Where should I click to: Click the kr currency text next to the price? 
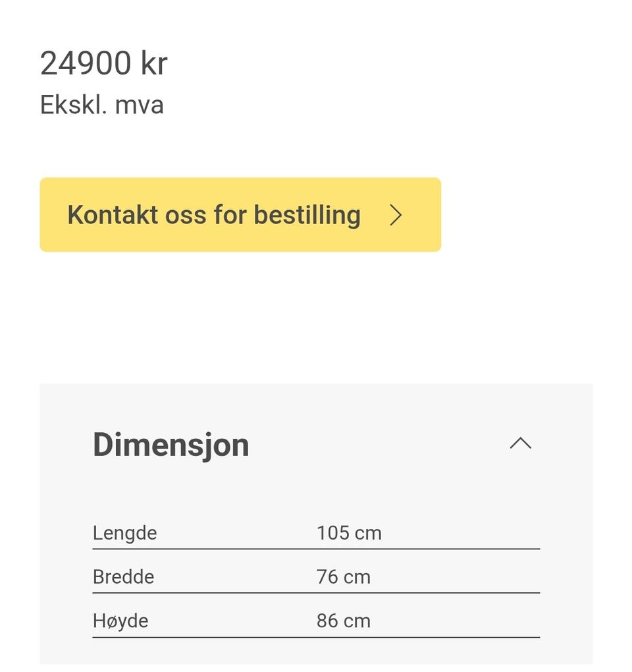coord(154,64)
